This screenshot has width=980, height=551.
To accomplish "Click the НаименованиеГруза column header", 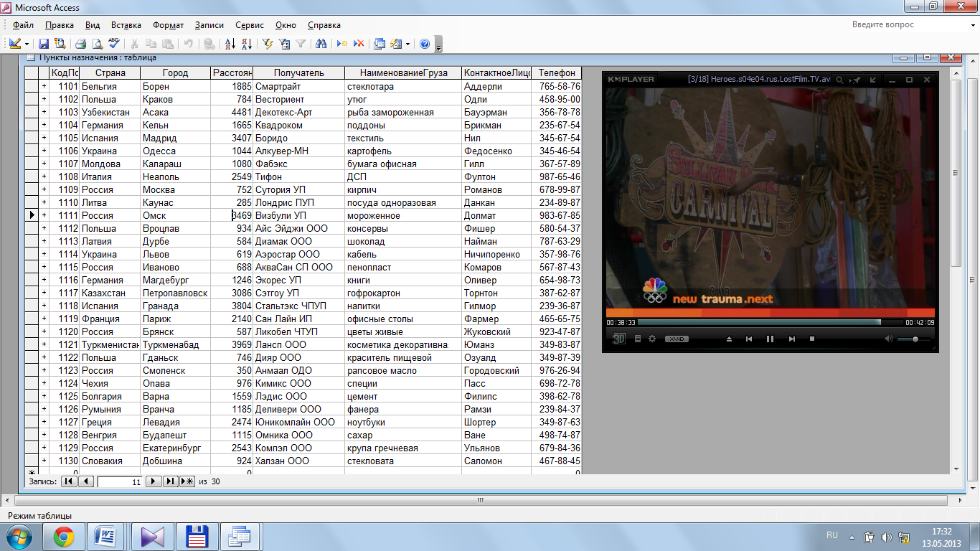I will pyautogui.click(x=403, y=72).
